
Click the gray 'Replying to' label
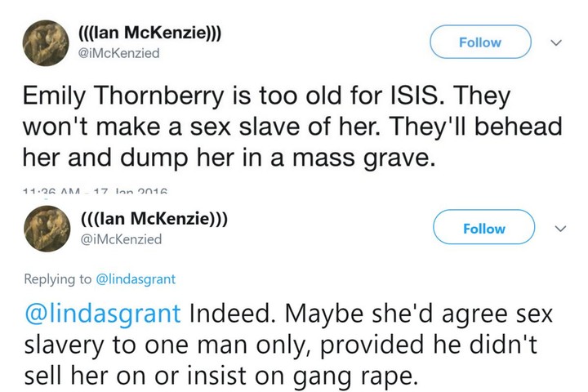(x=57, y=279)
